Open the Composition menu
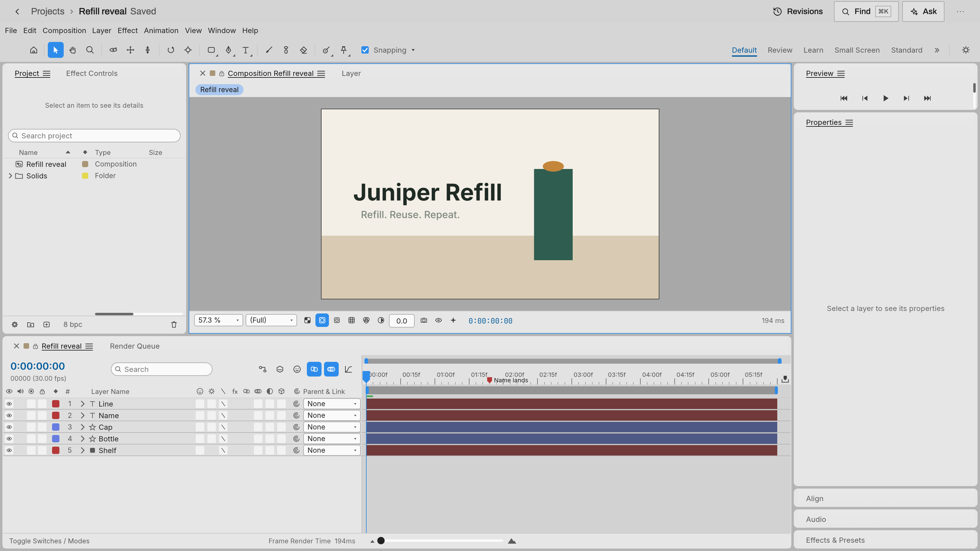This screenshot has height=551, width=980. pos(64,30)
